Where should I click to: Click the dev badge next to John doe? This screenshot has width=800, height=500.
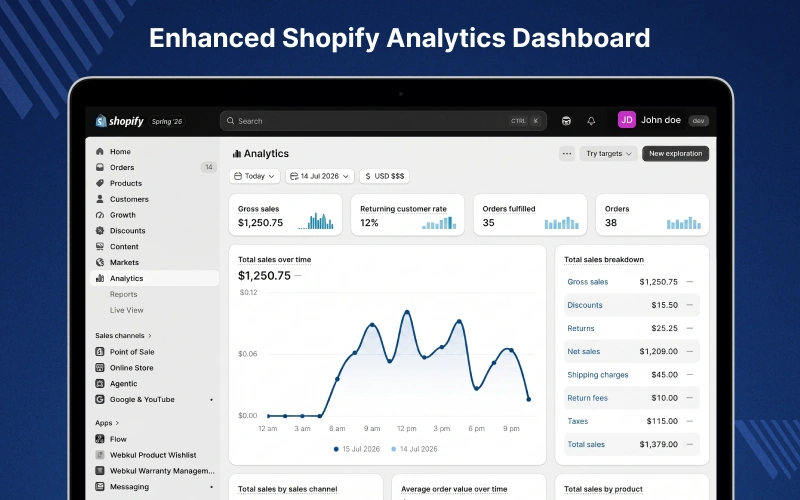(x=698, y=121)
